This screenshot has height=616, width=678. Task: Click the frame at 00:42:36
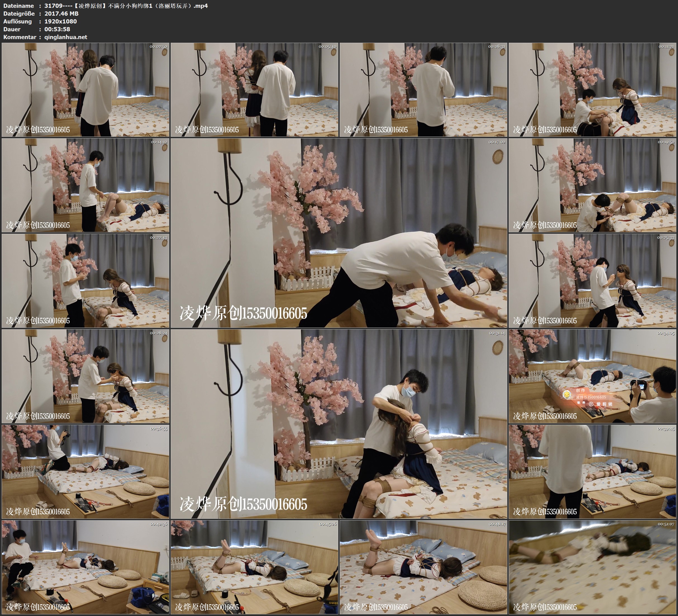pos(85,567)
